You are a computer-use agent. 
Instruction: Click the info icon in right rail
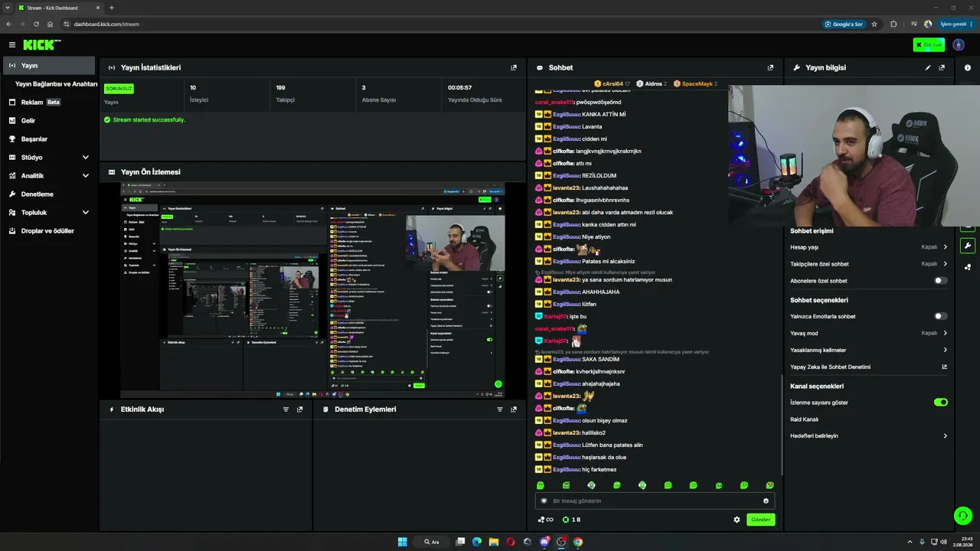[x=968, y=67]
